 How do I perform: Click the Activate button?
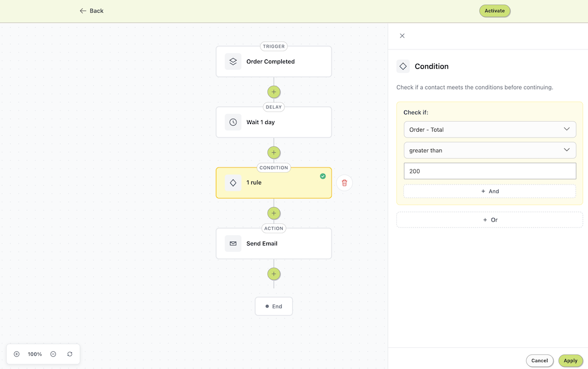click(495, 11)
